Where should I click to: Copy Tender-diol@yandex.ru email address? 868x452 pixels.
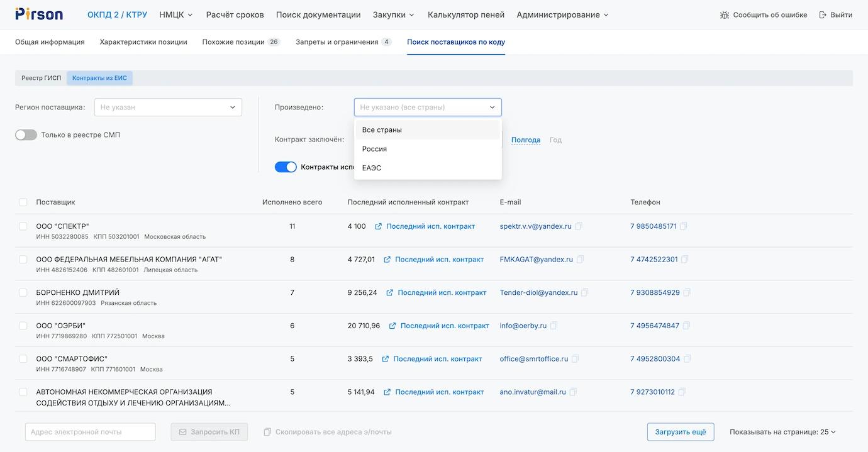point(585,292)
